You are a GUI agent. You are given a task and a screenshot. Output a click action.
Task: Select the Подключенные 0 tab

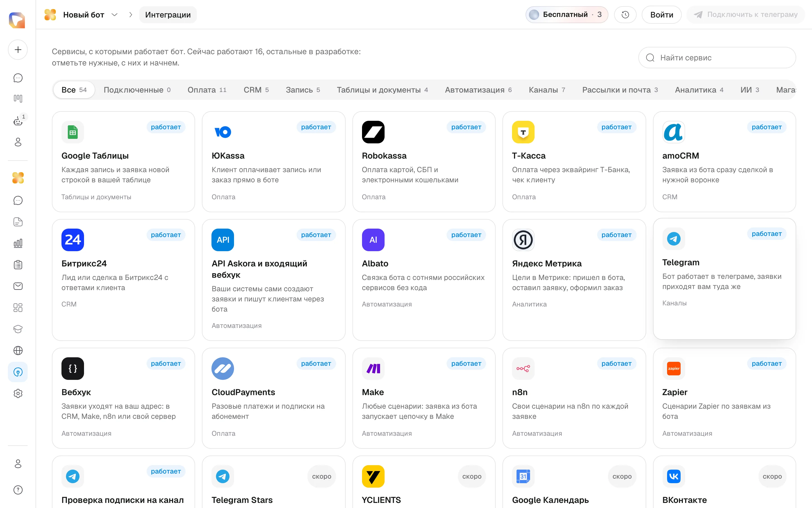click(x=137, y=90)
